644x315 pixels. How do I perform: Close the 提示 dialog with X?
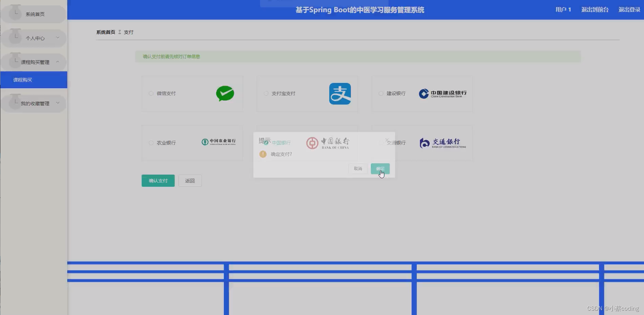(x=387, y=140)
